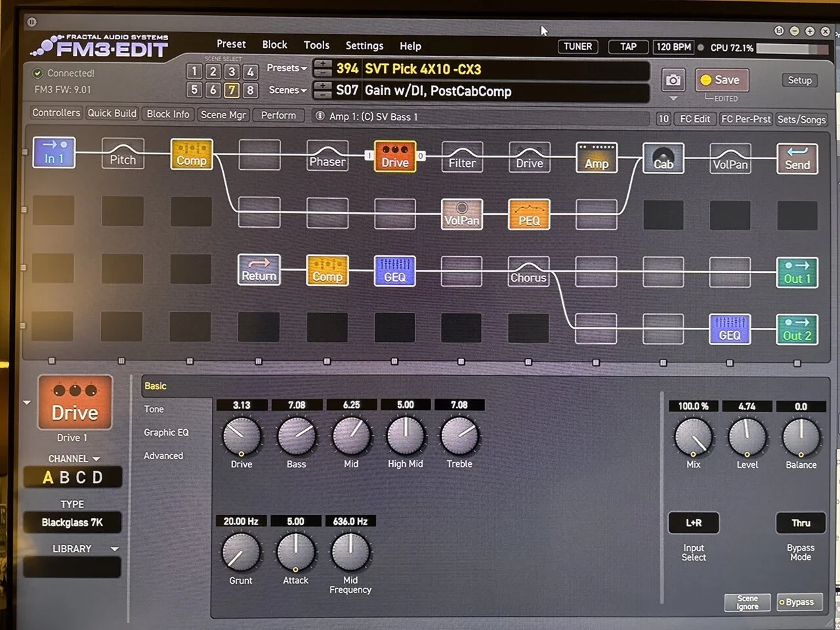The image size is (840, 630).
Task: Select the PEQ block
Action: pos(529,215)
